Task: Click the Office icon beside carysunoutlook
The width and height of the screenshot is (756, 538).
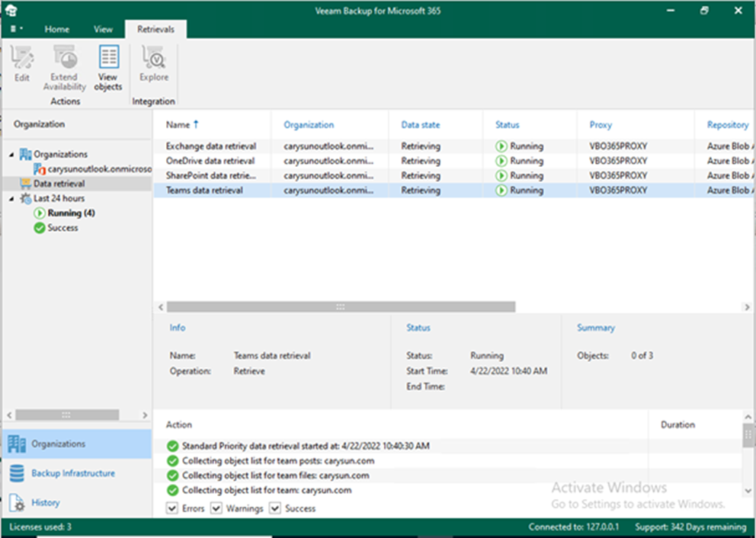Action: [40, 169]
